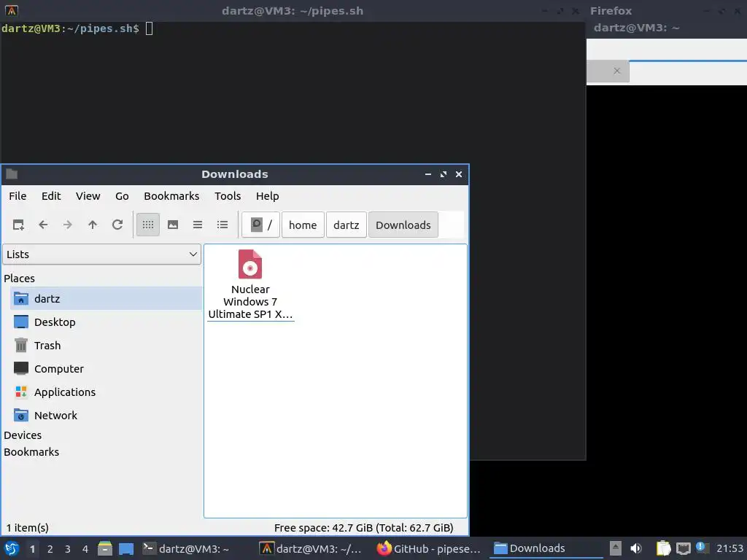This screenshot has width=747, height=560.
Task: Open the Help menu
Action: coord(267,196)
